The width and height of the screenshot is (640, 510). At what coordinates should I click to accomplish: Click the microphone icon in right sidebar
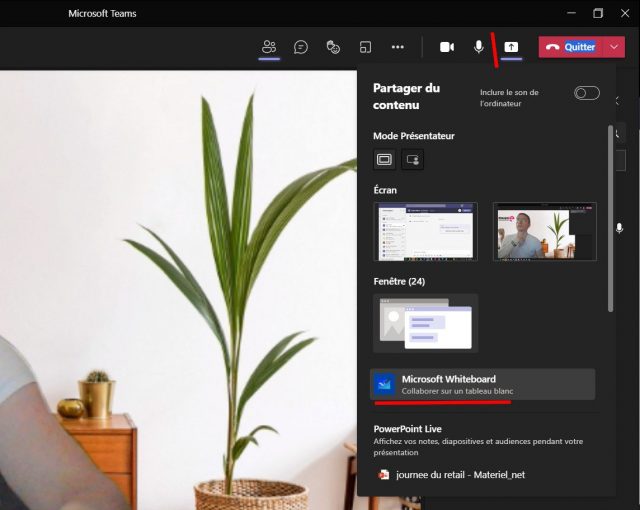619,228
